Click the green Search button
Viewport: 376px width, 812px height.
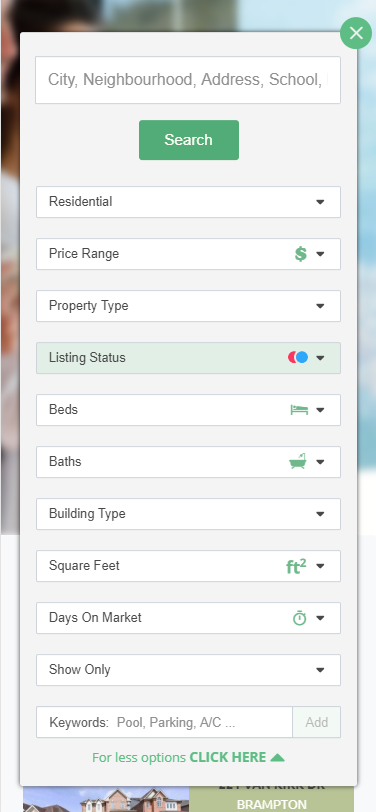pyautogui.click(x=189, y=140)
